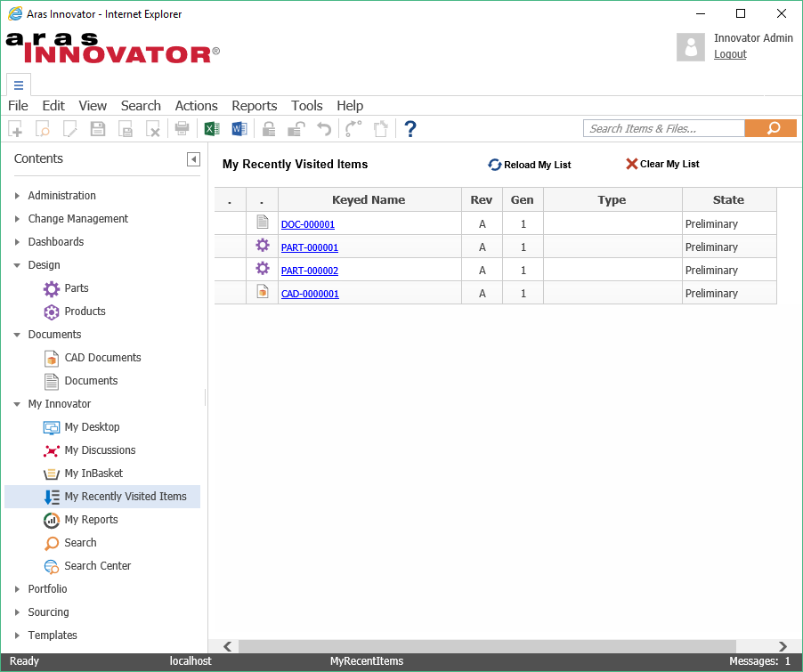The height and width of the screenshot is (672, 803).
Task: Open the Reports menu
Action: pyautogui.click(x=254, y=106)
